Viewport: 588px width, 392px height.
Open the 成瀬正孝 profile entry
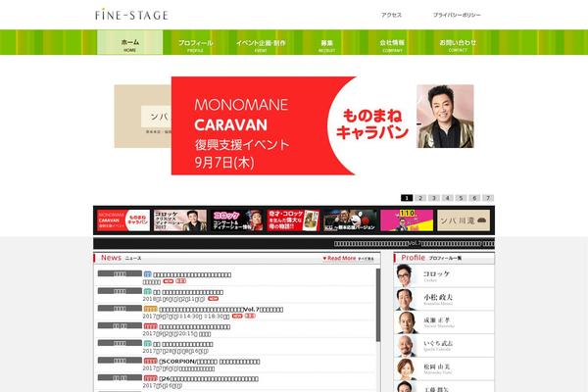[444, 322]
